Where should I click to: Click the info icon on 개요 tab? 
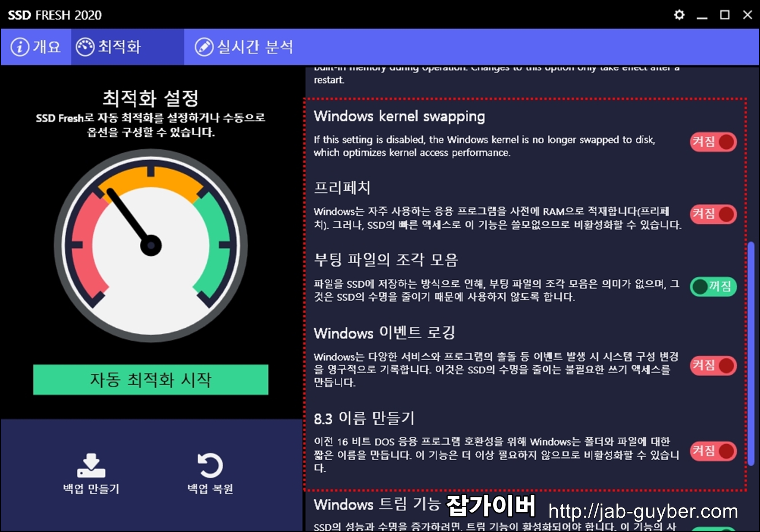click(20, 47)
